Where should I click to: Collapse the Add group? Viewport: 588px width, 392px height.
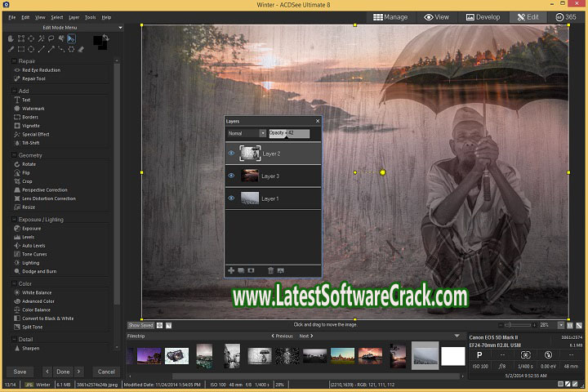(x=14, y=91)
